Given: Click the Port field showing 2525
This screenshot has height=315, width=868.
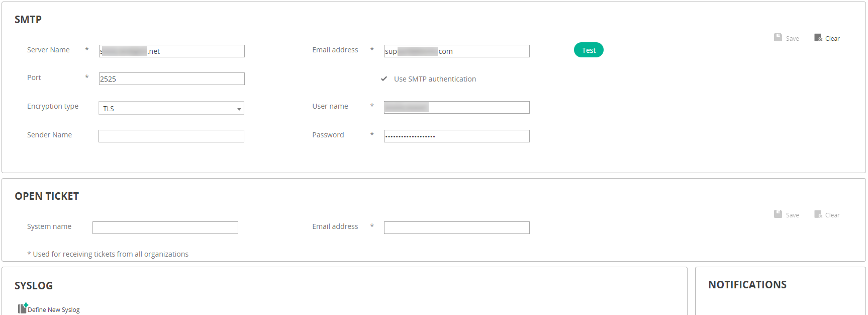Looking at the screenshot, I should (x=171, y=79).
